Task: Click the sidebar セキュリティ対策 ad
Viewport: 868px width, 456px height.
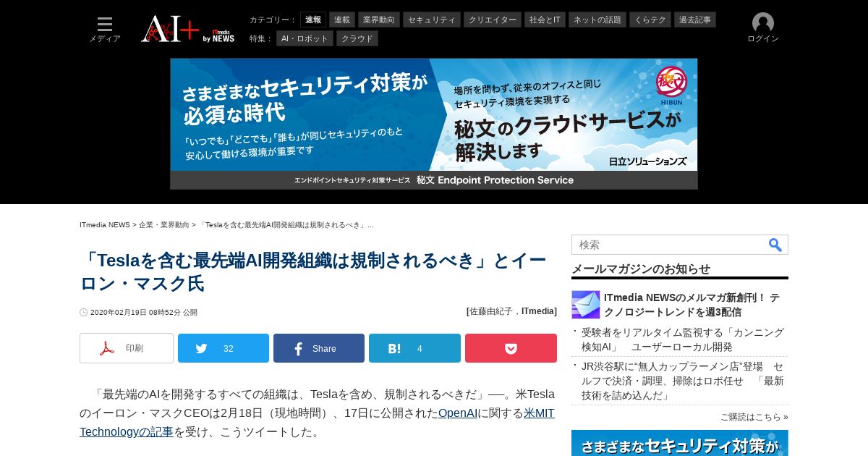Action: pos(680,443)
